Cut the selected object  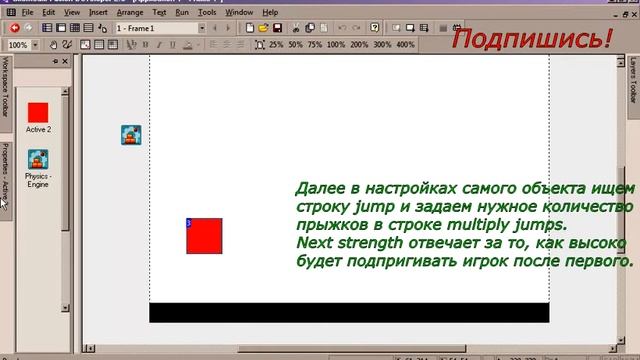(296, 28)
